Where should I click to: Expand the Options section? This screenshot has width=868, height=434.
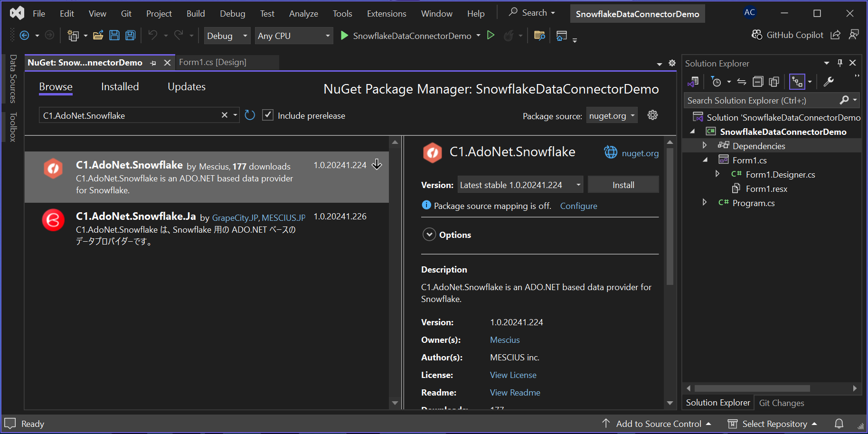(x=429, y=235)
